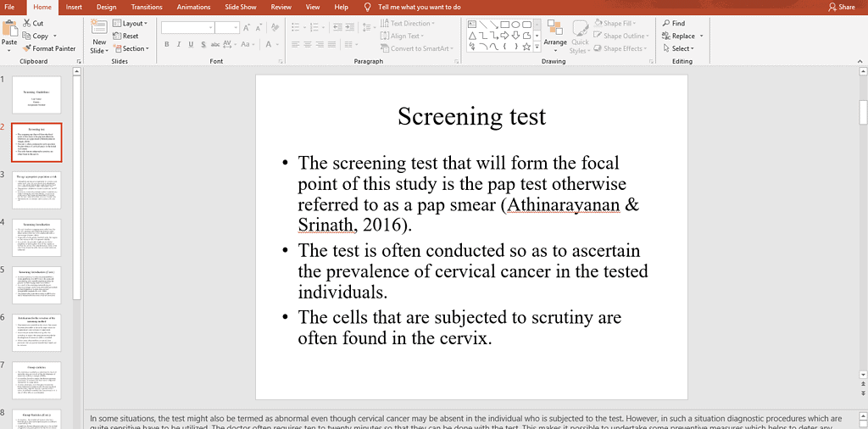
Task: Open the Layout dropdown
Action: (130, 23)
